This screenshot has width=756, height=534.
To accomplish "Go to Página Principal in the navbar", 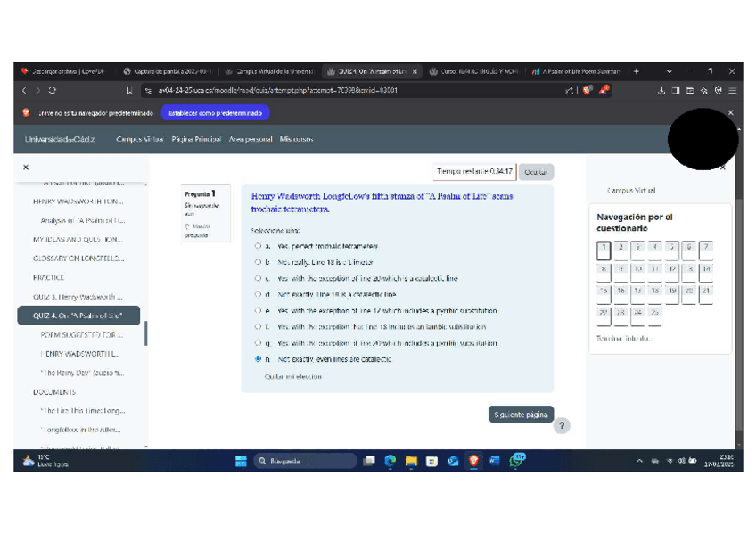I will [195, 139].
